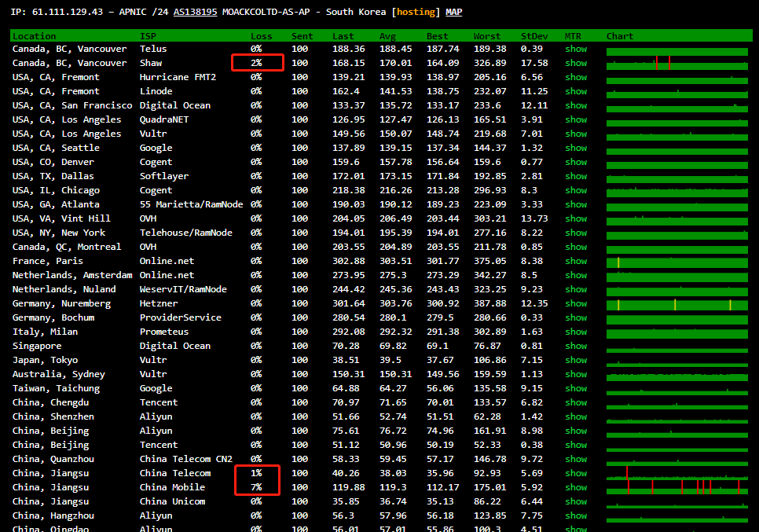Show MTR for Beijing Aliyun row

tap(576, 431)
